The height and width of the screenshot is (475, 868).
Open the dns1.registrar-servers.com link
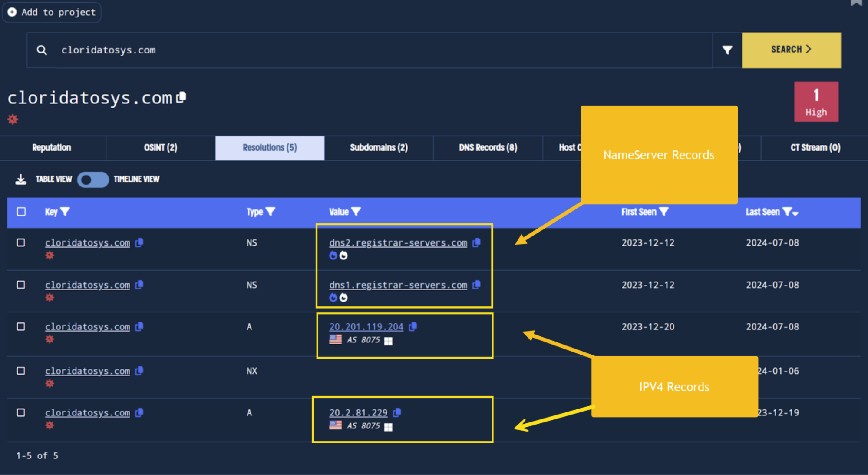(x=398, y=285)
